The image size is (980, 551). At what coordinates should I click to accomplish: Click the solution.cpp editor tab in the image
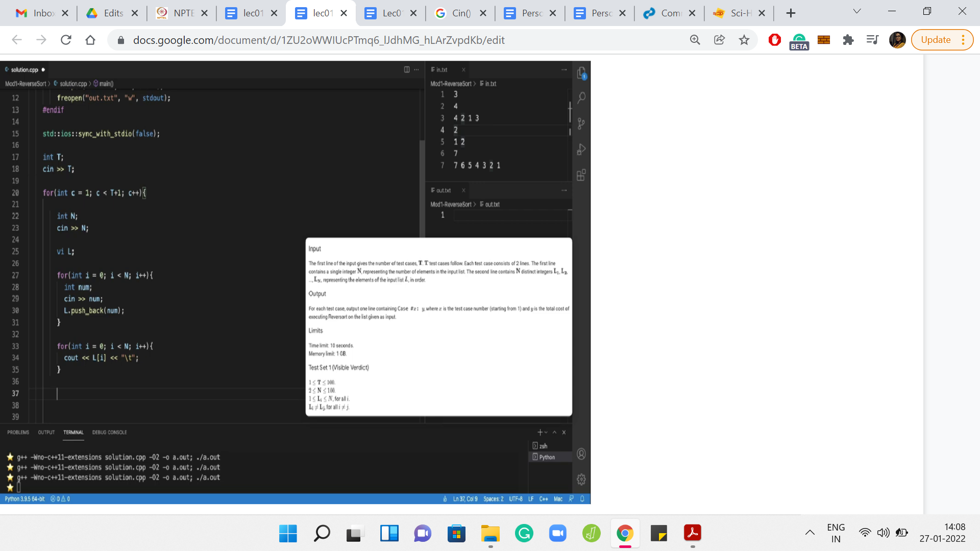[x=24, y=69]
